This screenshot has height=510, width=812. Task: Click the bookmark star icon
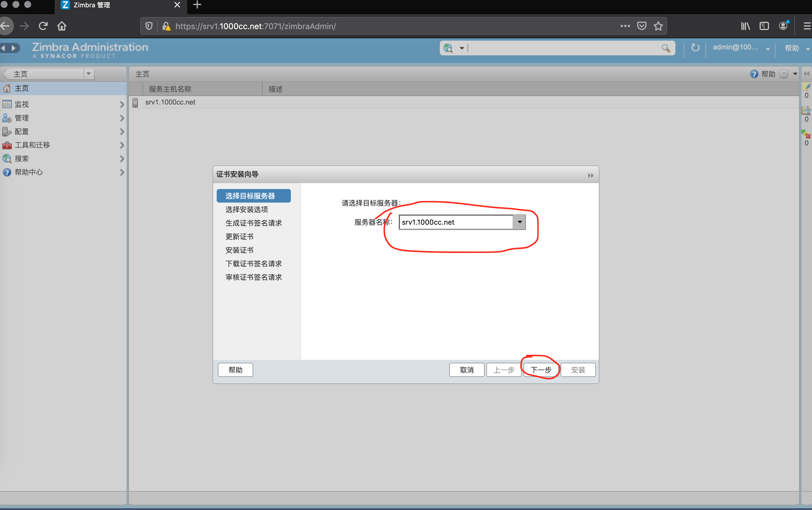point(658,26)
